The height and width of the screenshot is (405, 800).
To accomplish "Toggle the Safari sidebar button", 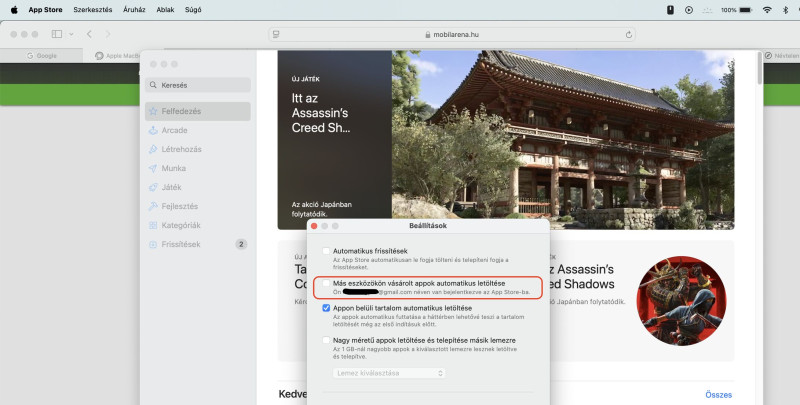I will [x=57, y=34].
